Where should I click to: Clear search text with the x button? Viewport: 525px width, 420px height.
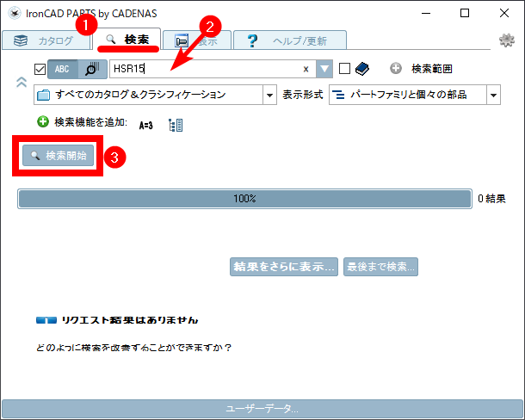[x=306, y=70]
